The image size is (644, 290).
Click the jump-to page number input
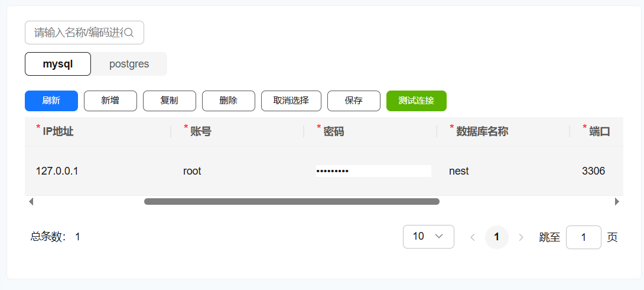[584, 237]
